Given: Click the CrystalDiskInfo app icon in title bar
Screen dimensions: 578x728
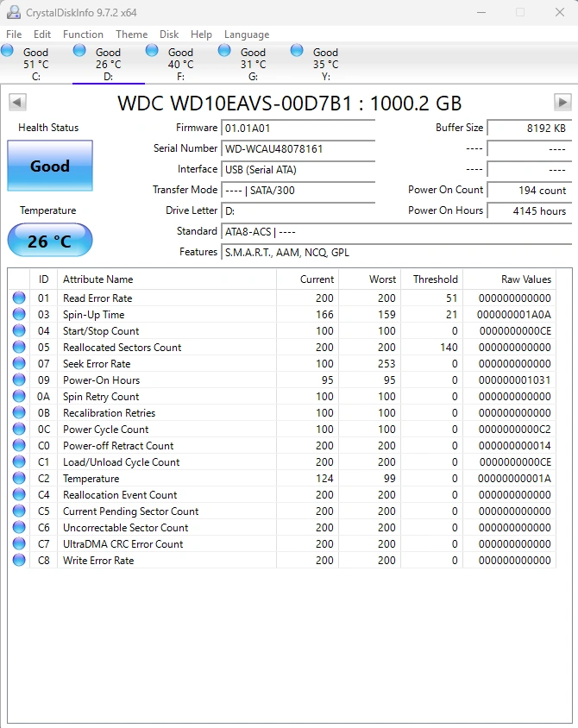Looking at the screenshot, I should pyautogui.click(x=14, y=13).
